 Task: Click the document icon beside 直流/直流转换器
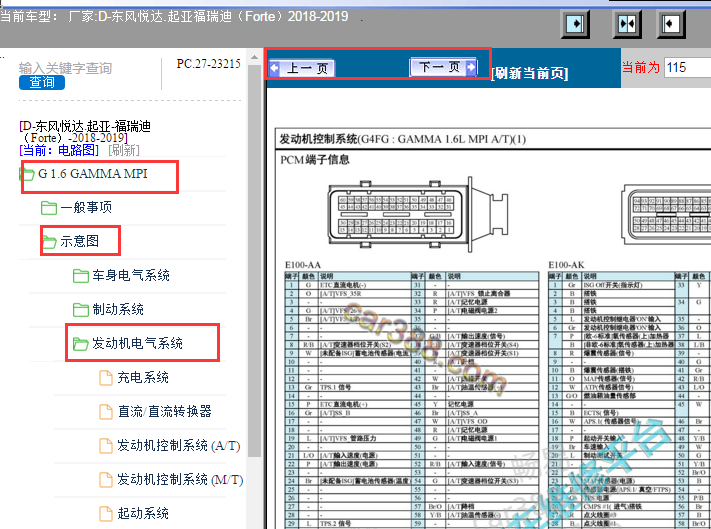tap(106, 412)
